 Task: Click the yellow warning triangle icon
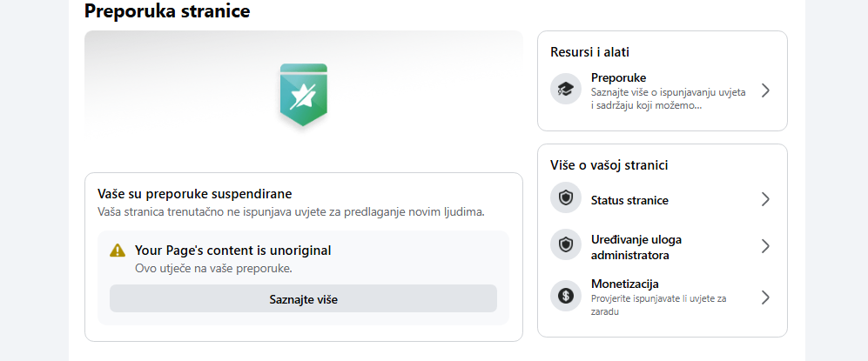(118, 251)
